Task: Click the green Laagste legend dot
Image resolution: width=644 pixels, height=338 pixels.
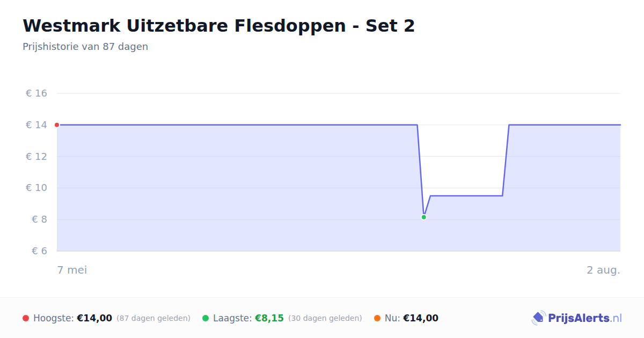Action: coord(206,318)
